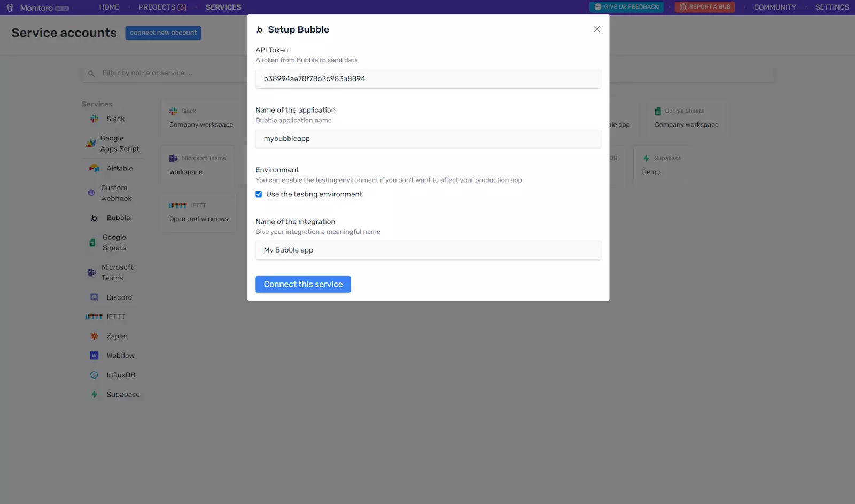Click the Webflow service label
The height and width of the screenshot is (504, 855).
click(121, 356)
